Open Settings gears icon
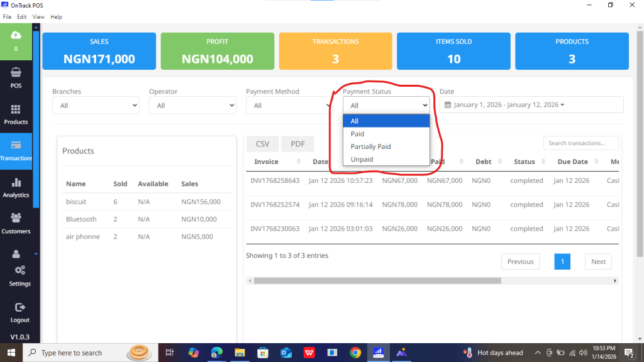The image size is (644, 362). point(19,270)
